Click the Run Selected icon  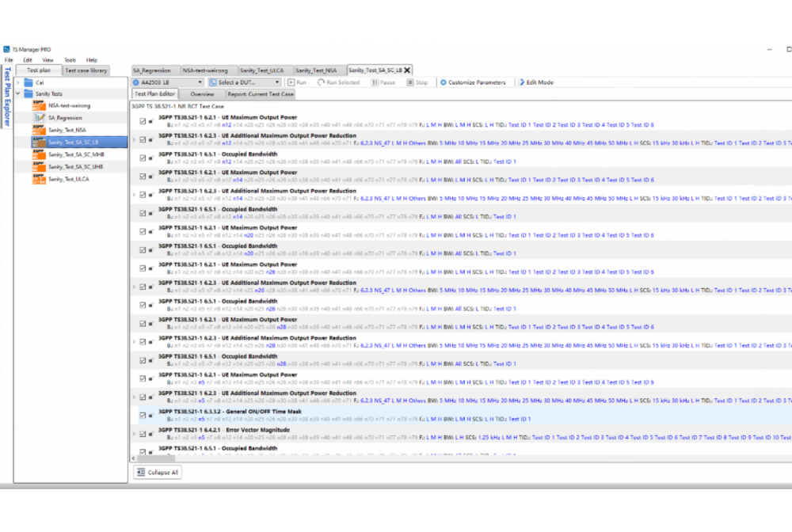point(322,82)
